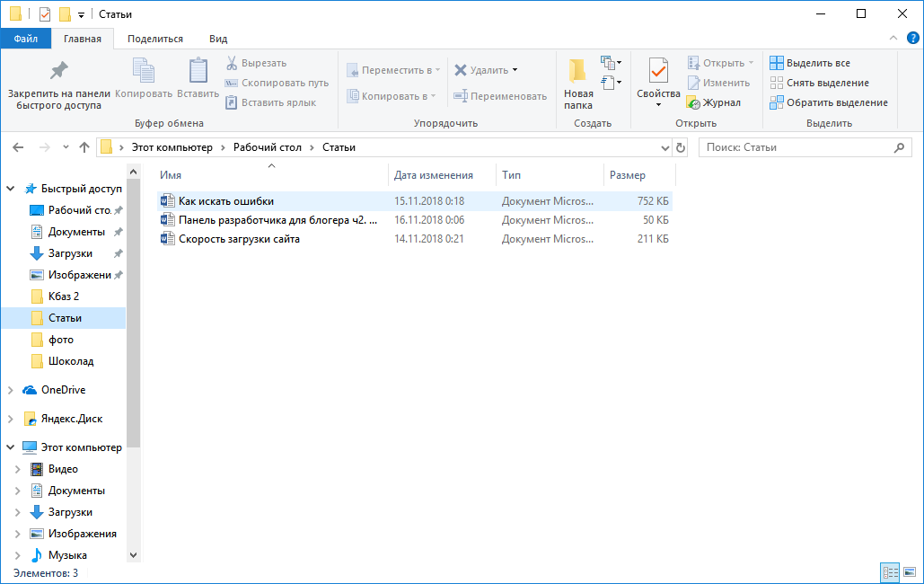924x584 pixels.
Task: Switch to the Вид tab
Action: point(218,39)
